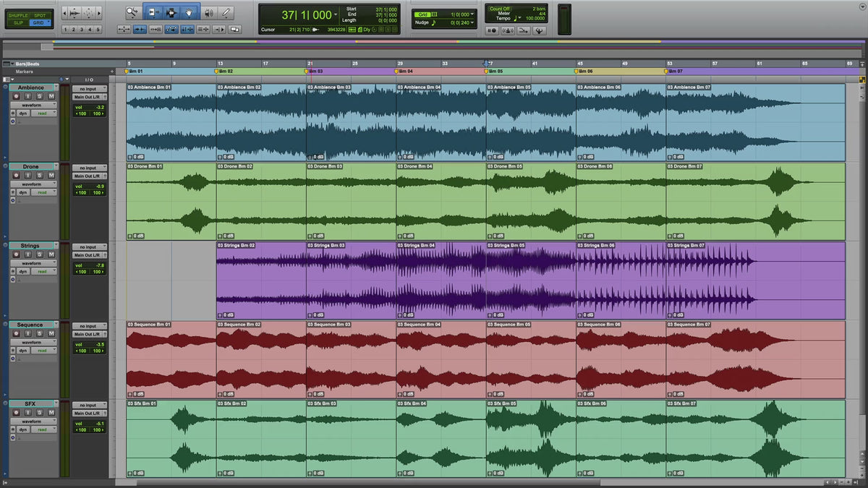The width and height of the screenshot is (868, 488).
Task: Record-enable the Ambience track
Action: (17, 97)
